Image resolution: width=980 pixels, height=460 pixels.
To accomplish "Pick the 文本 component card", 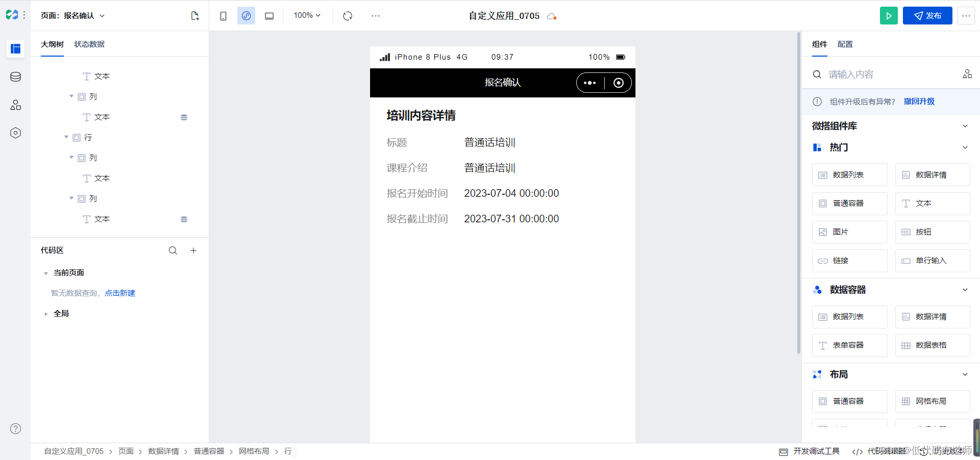I will coord(933,203).
